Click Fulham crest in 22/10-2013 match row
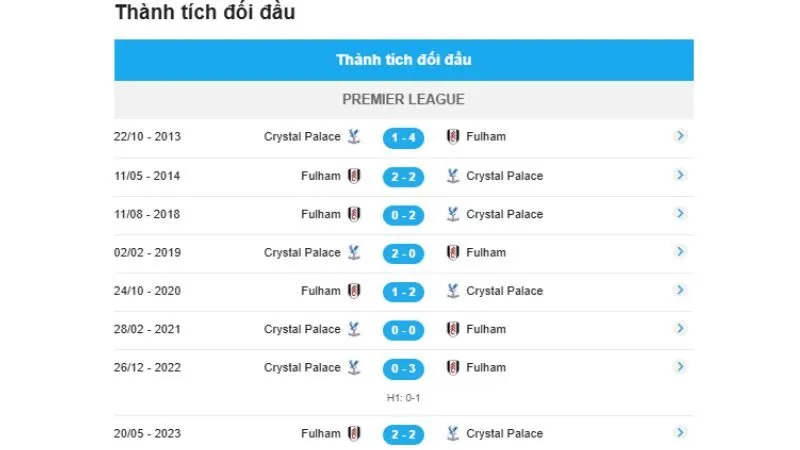 coord(454,137)
